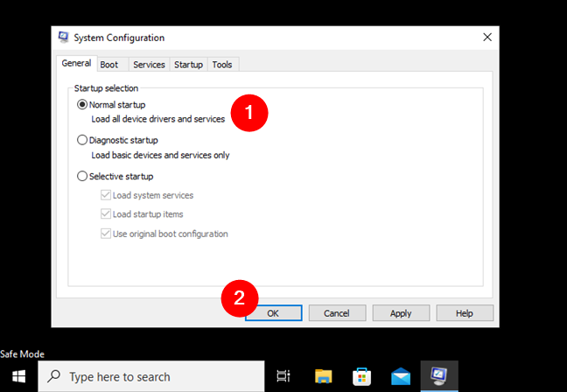Toggle the Load system services checkbox

pyautogui.click(x=106, y=195)
